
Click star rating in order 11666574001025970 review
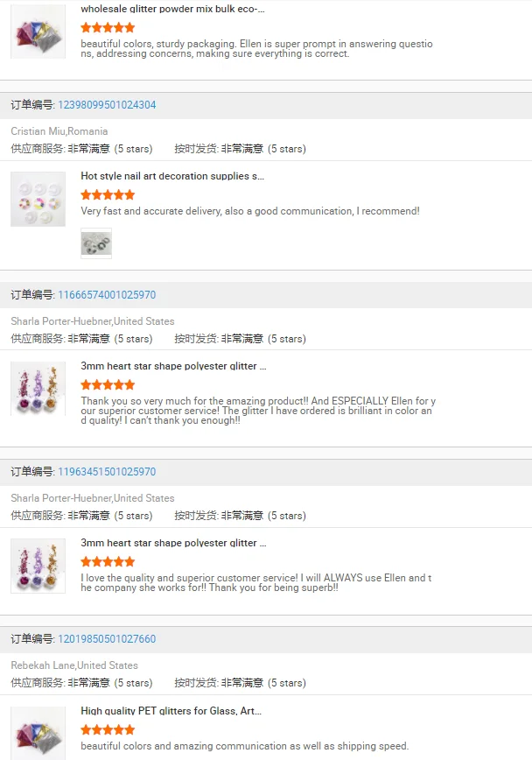coord(108,385)
